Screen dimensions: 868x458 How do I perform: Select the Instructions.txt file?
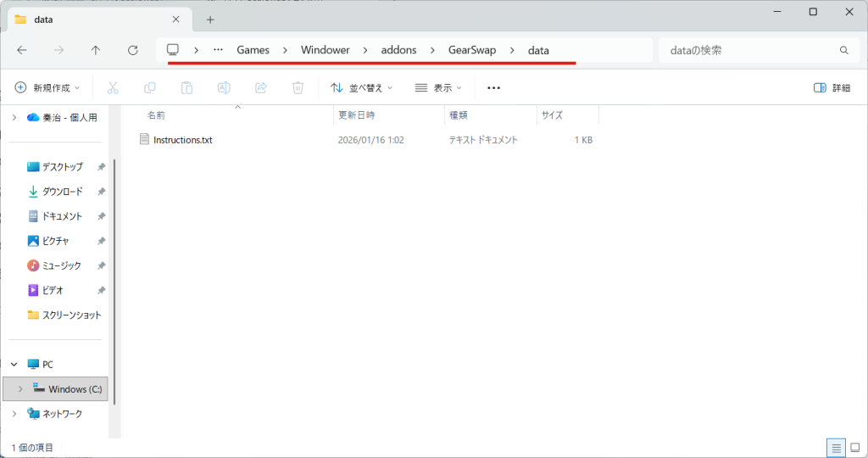point(182,140)
